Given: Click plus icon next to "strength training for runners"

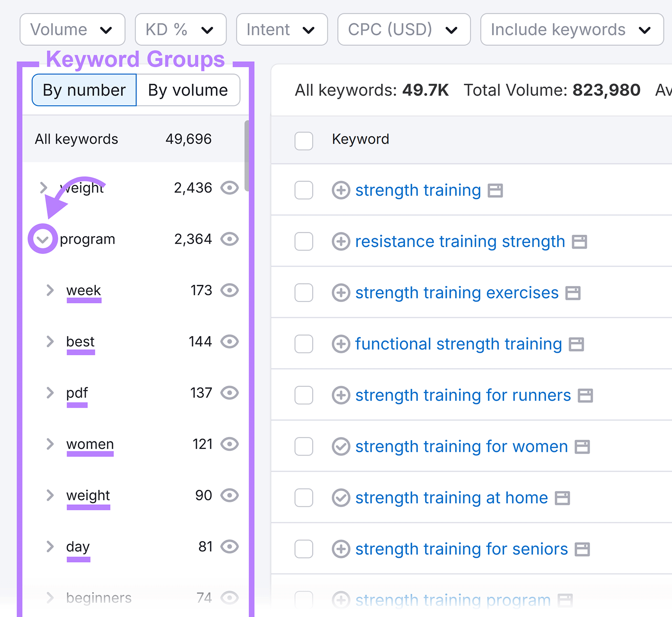Looking at the screenshot, I should (x=341, y=395).
